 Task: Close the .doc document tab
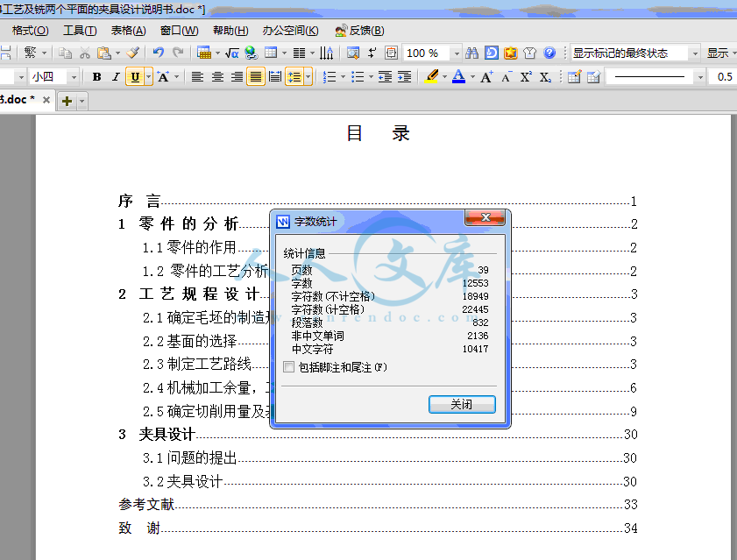click(46, 100)
